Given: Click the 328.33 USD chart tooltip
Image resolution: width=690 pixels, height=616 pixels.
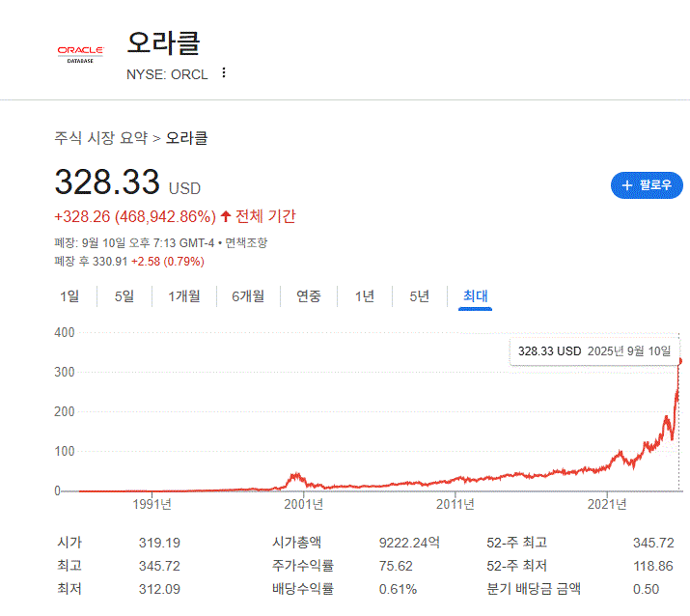Looking at the screenshot, I should 594,350.
